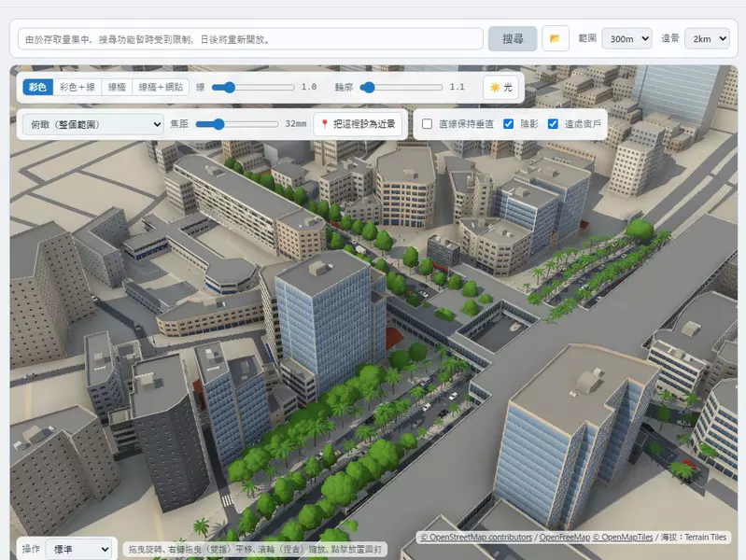The image size is (746, 560).
Task: Open the OpenFreeMap link
Action: point(564,538)
